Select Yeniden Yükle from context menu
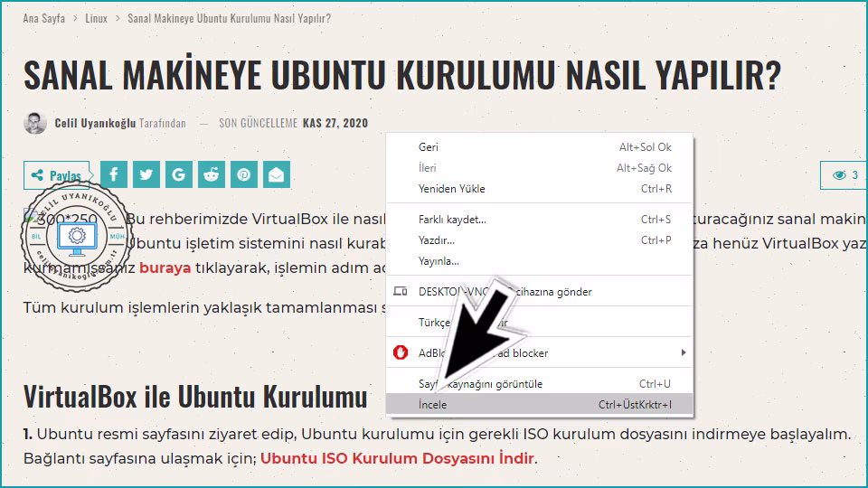The width and height of the screenshot is (868, 488). [x=540, y=189]
